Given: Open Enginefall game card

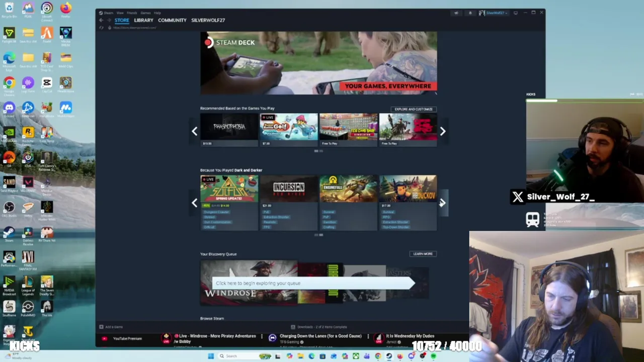Looking at the screenshot, I should (x=348, y=203).
